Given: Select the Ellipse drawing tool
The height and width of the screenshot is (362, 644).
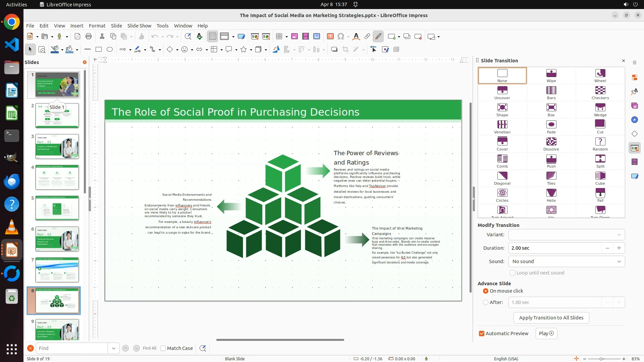Looking at the screenshot, I should point(110,50).
